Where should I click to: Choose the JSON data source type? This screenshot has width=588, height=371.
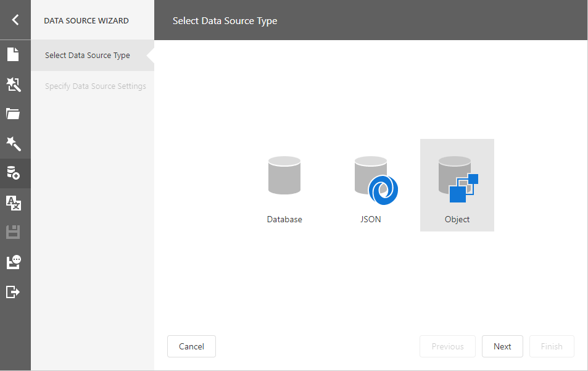pos(371,188)
